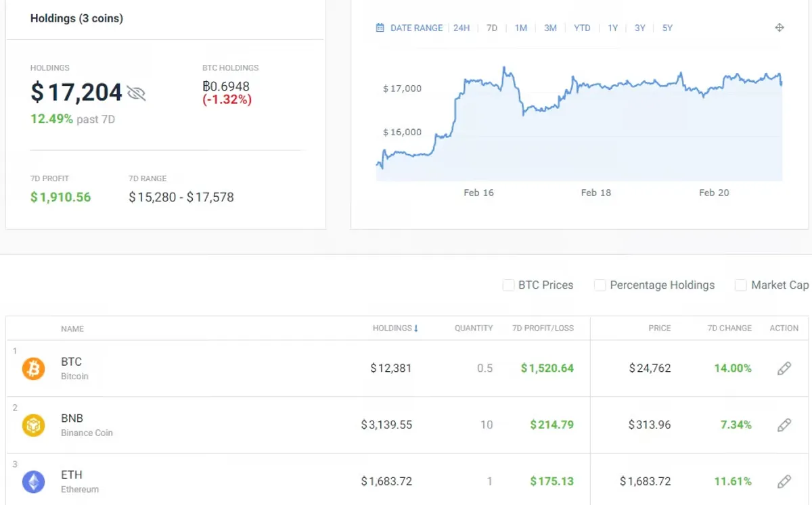Enable the BTC Prices checkbox
This screenshot has width=812, height=505.
click(x=508, y=285)
